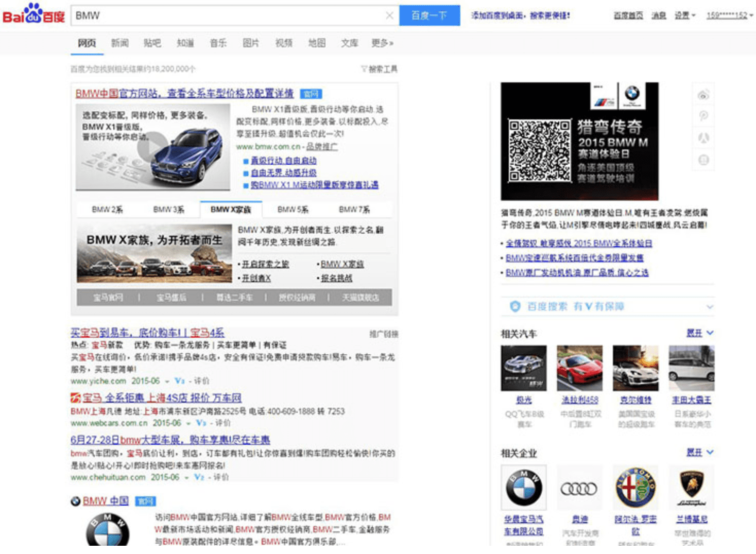Open the 全情驾驭 2015 BMW全系体验日 link
This screenshot has height=554, width=756.
click(579, 243)
